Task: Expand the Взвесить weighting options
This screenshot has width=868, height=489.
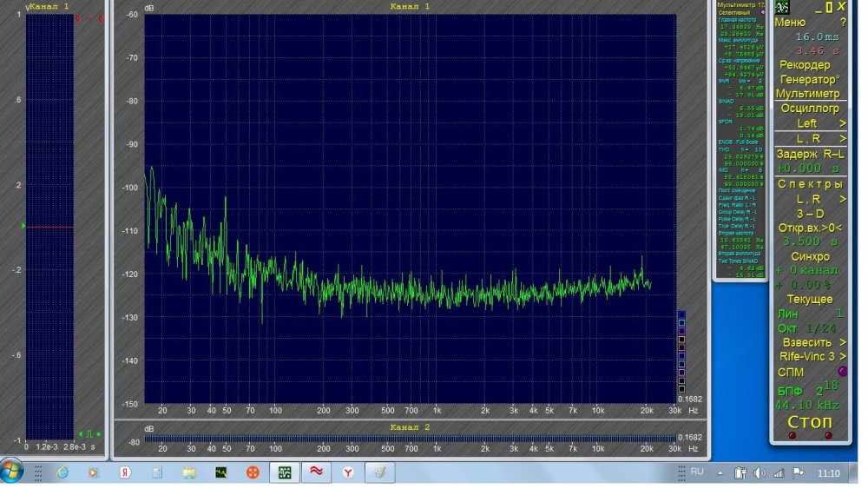Action: (x=809, y=342)
